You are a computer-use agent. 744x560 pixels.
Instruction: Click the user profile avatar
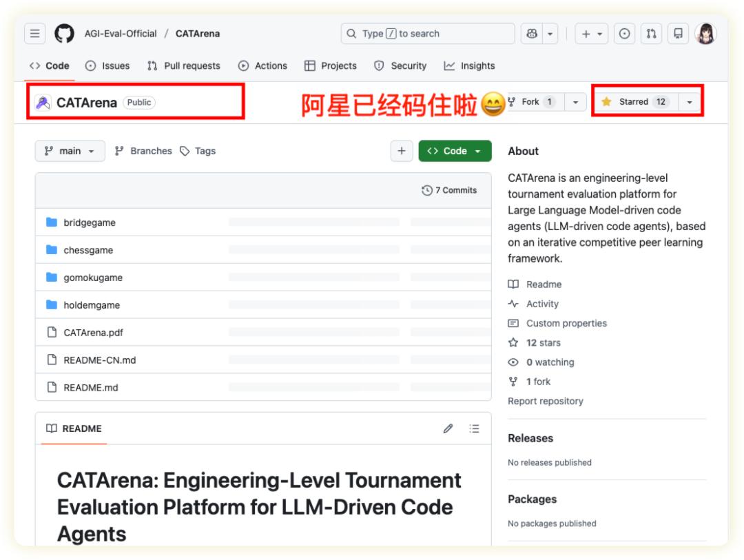tap(706, 34)
